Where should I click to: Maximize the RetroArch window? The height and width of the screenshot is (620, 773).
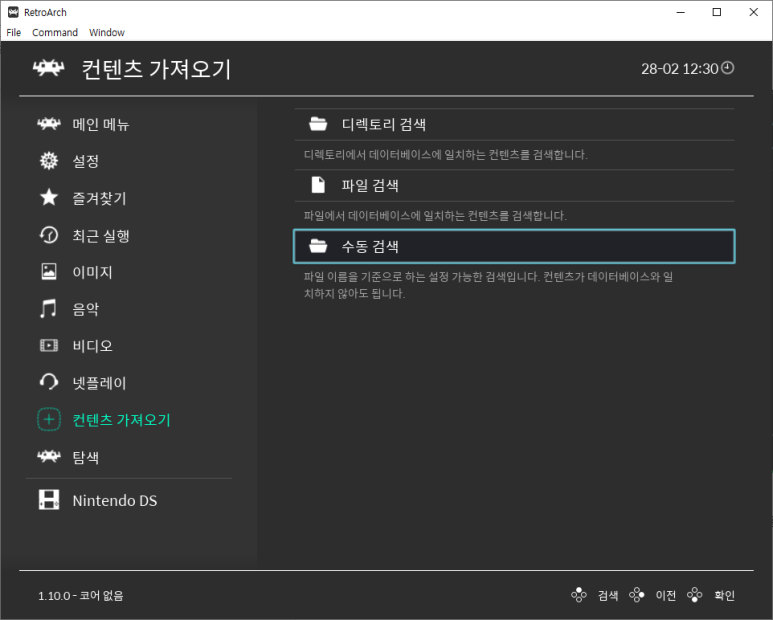pos(717,12)
